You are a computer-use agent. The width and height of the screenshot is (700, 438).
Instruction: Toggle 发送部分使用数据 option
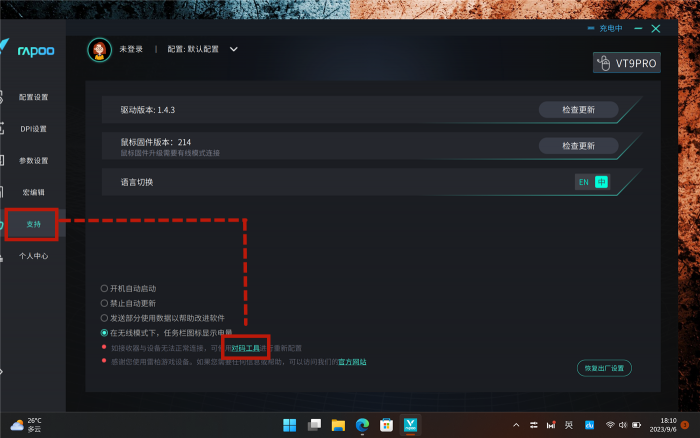pos(104,317)
